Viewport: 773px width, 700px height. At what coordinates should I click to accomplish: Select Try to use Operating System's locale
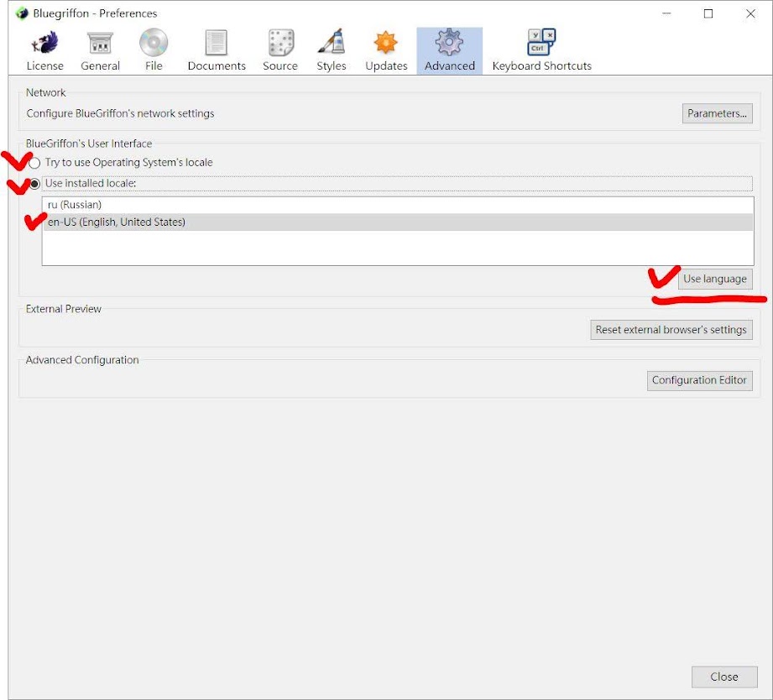(34, 163)
